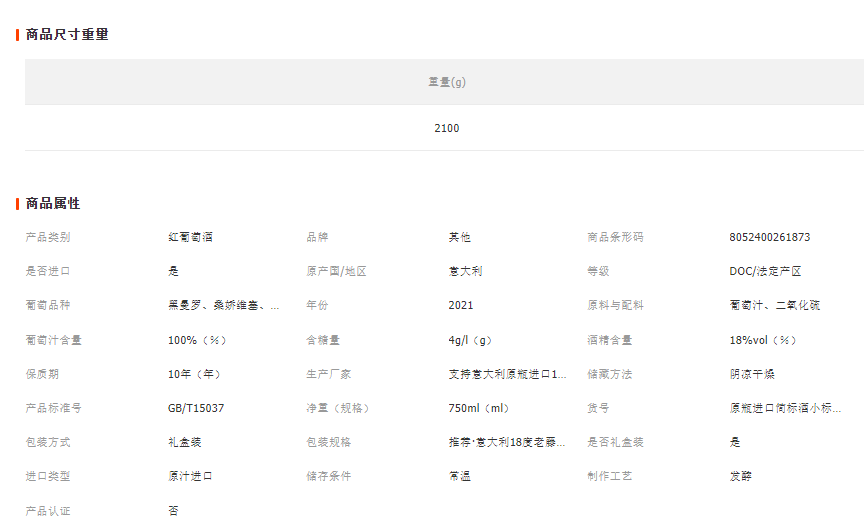Expand the truncated 货号 value text
The height and width of the screenshot is (532, 864).
point(785,408)
